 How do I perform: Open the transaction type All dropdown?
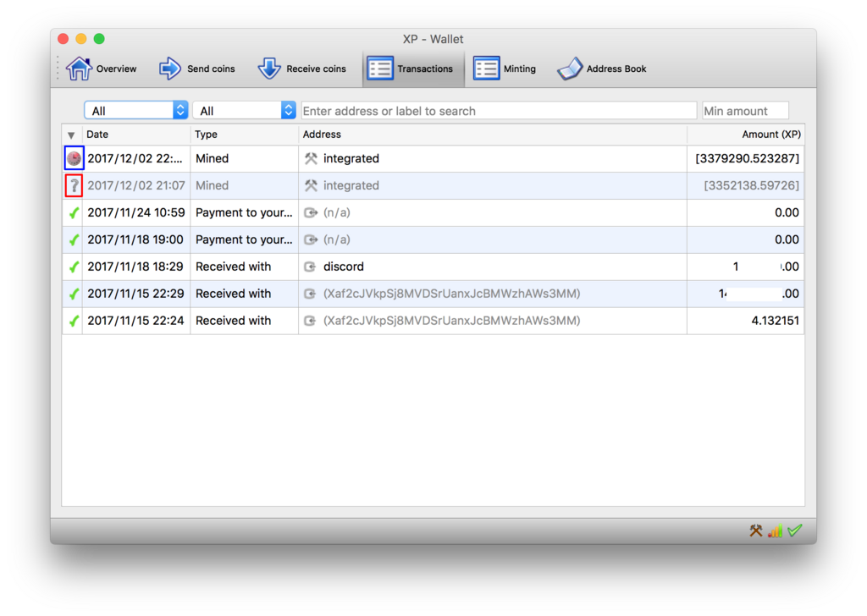244,111
